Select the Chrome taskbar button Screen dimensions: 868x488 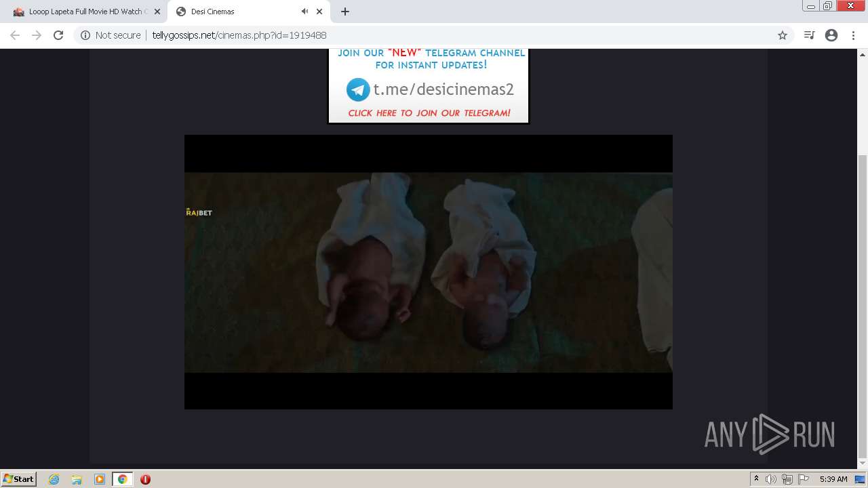122,479
